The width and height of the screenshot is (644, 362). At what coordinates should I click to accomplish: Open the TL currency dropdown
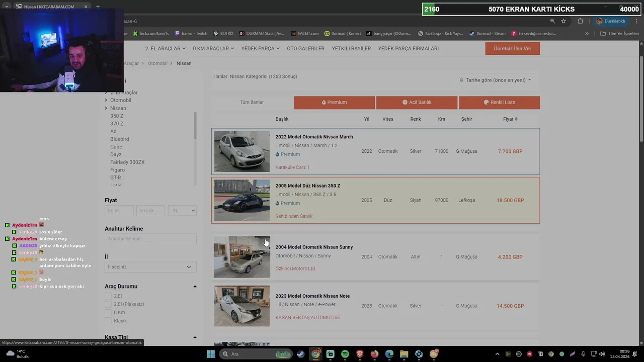click(x=182, y=211)
